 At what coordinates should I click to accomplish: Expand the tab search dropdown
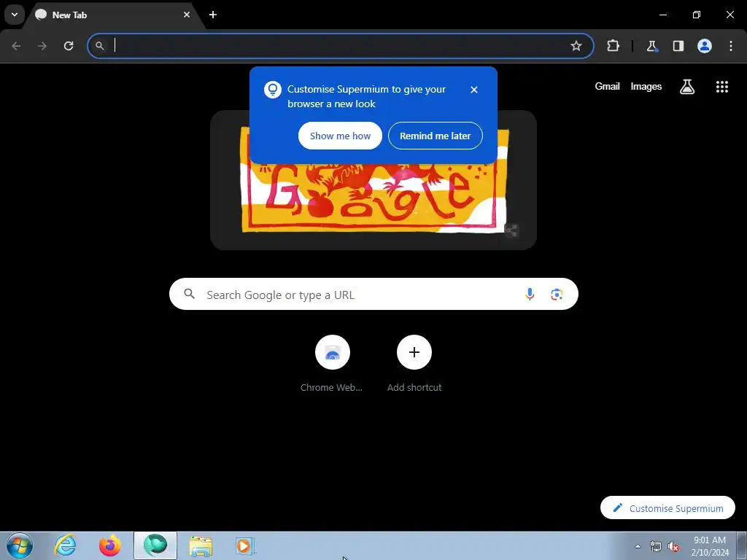15,15
